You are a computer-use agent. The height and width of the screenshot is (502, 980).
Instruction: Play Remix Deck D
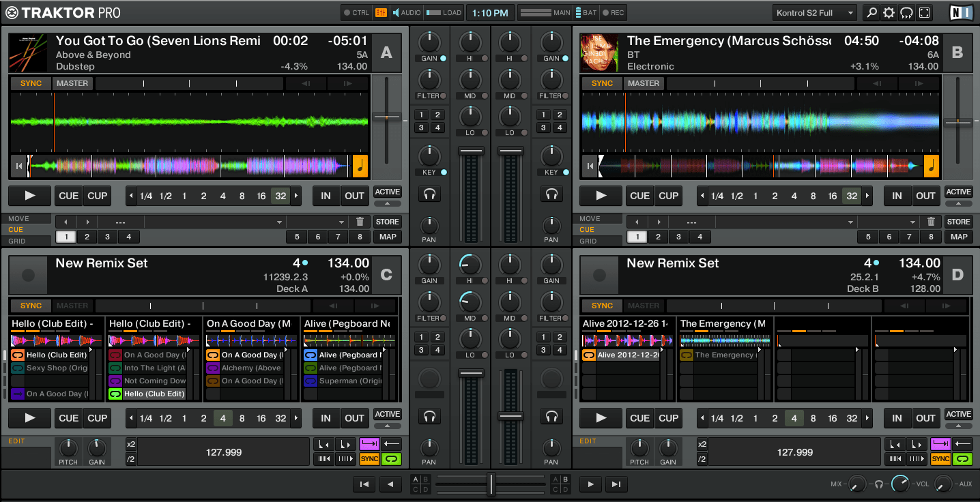coord(601,418)
